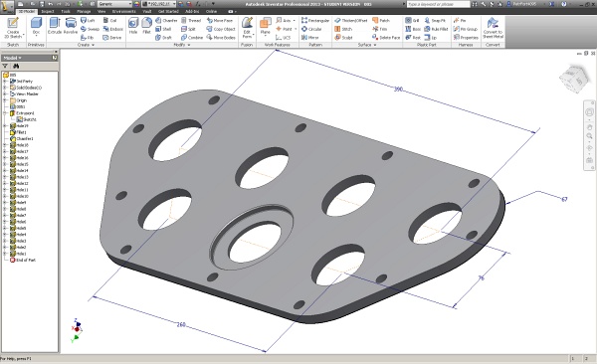Activate the Revolve tool

coord(71,26)
